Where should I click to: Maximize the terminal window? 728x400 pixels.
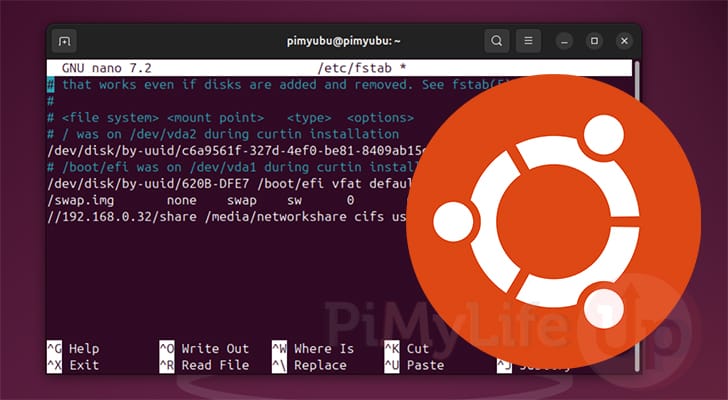[594, 41]
